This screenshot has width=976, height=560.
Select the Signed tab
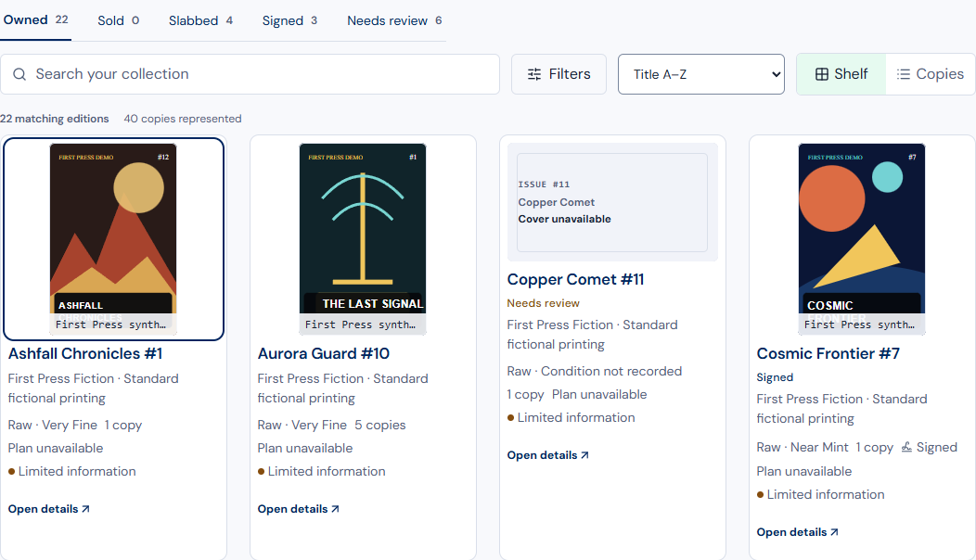tap(289, 20)
